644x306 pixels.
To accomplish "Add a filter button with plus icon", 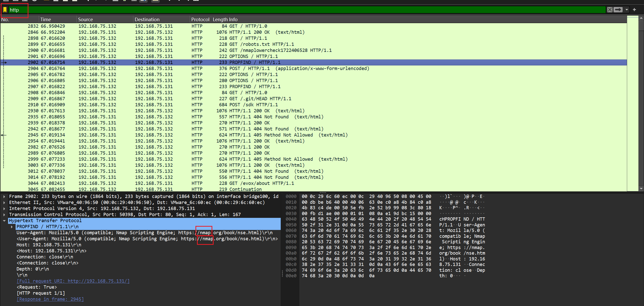I will pos(634,10).
